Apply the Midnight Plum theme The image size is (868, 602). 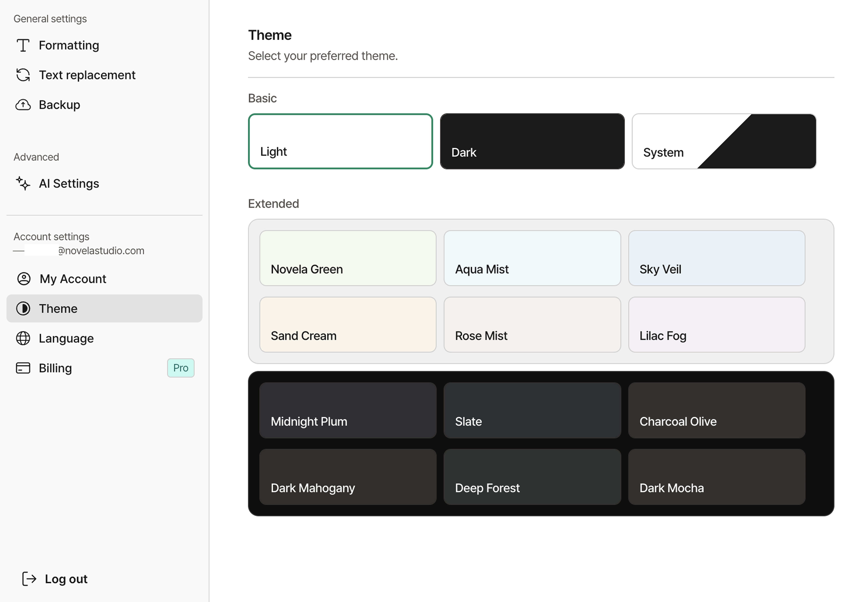[x=348, y=410]
